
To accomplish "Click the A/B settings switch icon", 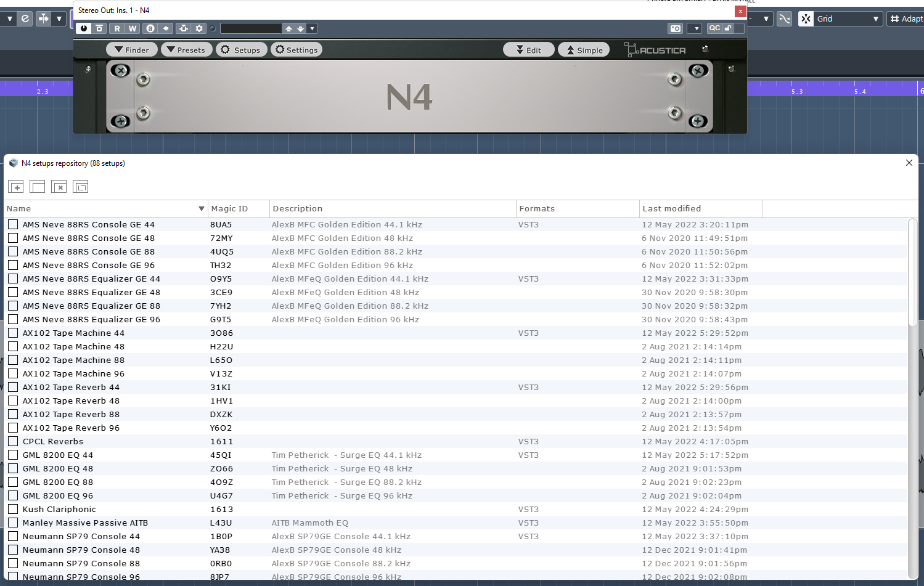I will click(150, 28).
